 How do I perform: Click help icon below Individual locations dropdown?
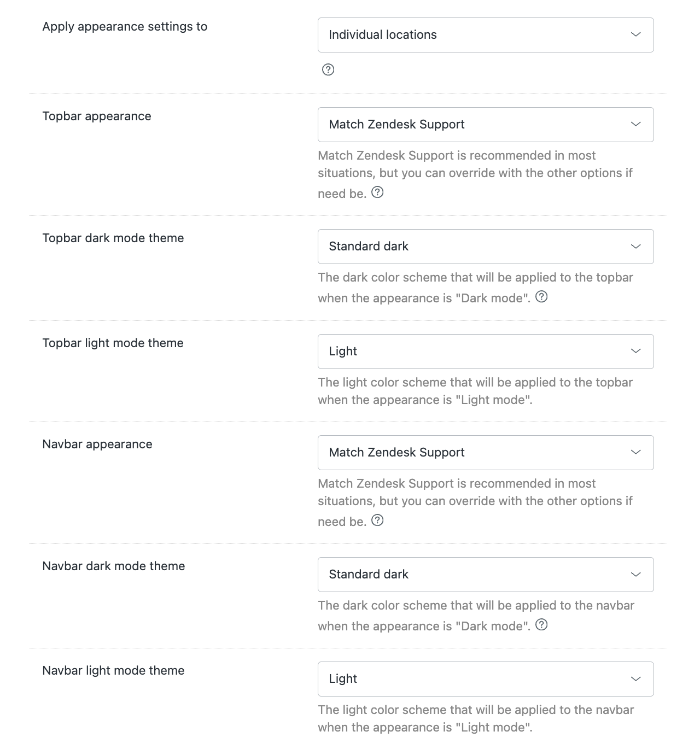(x=328, y=69)
